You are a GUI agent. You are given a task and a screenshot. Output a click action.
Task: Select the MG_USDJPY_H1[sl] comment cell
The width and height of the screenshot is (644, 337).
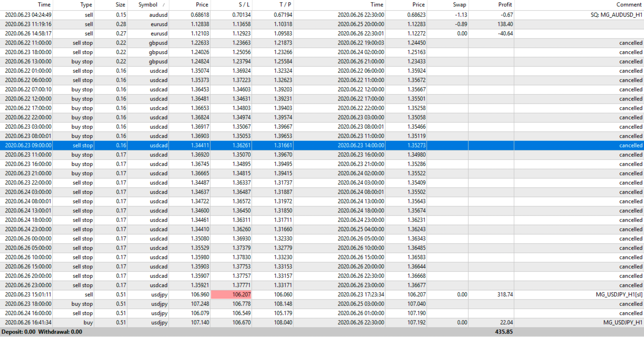tap(619, 294)
